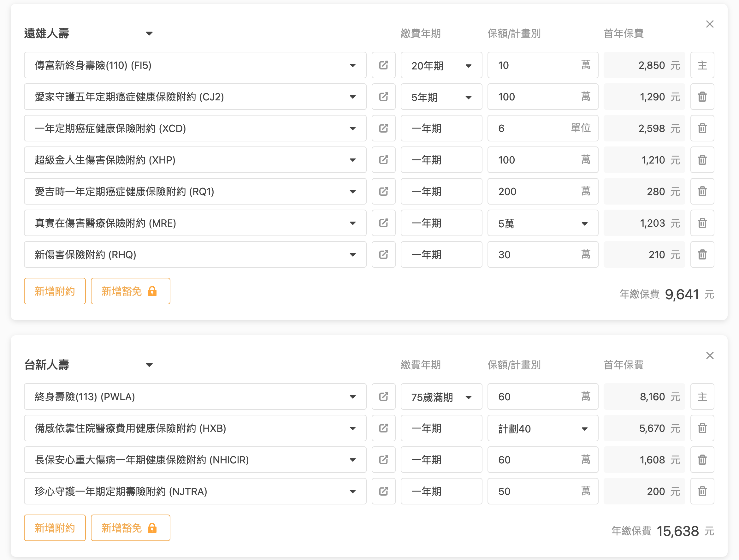Screen dimensions: 739x560
Task: Delete the RQ1 rider row
Action: (702, 192)
